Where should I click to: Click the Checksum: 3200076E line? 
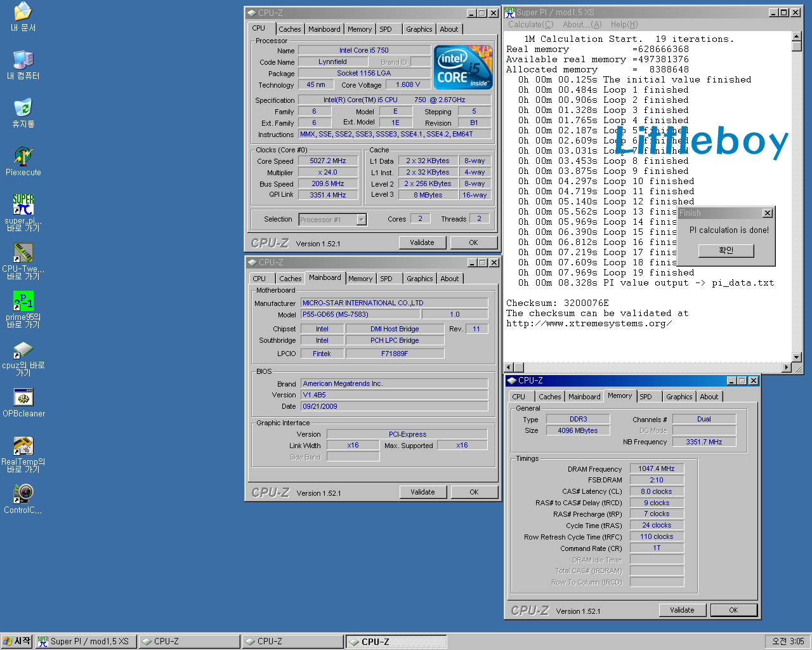pos(558,303)
